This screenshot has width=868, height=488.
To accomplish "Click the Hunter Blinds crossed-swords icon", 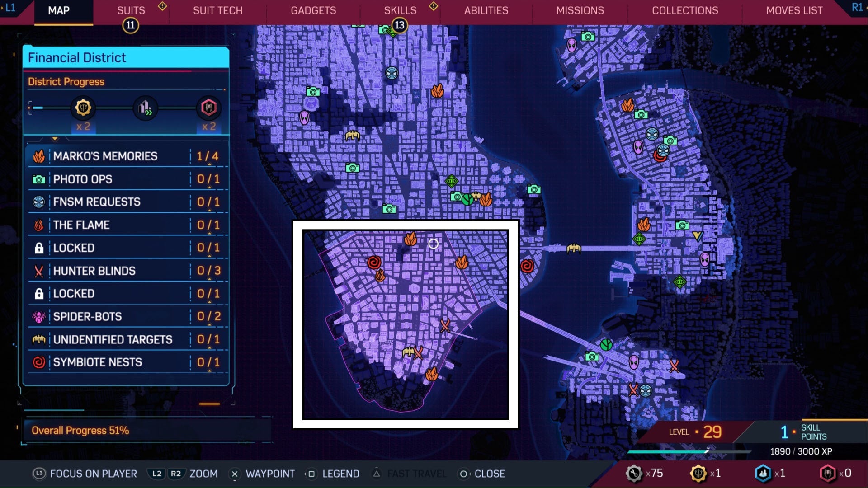I will pos(39,271).
